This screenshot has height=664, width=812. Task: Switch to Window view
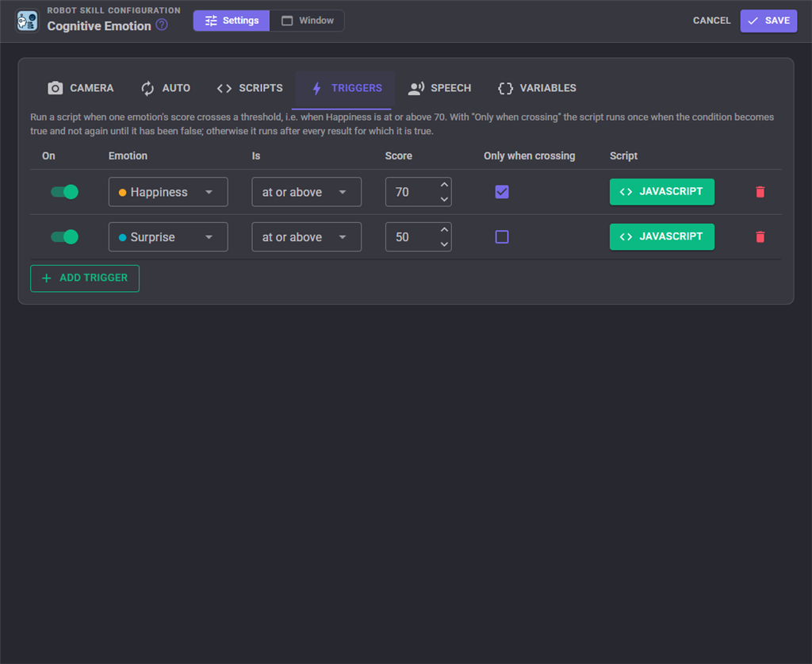(307, 21)
